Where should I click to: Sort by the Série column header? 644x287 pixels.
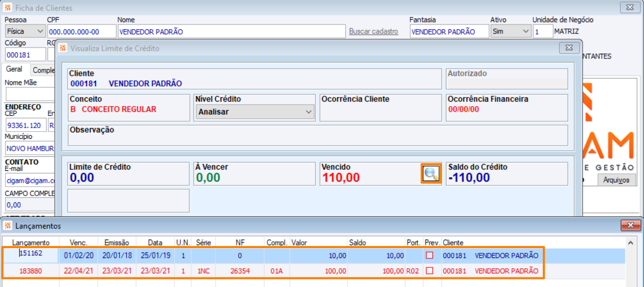click(x=204, y=243)
